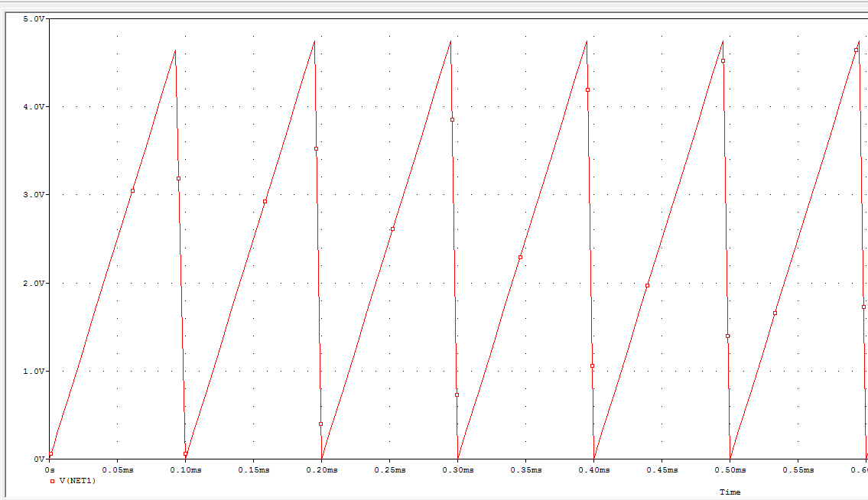
Task: Click the 3.0V y-axis tick label
Action: coord(34,195)
